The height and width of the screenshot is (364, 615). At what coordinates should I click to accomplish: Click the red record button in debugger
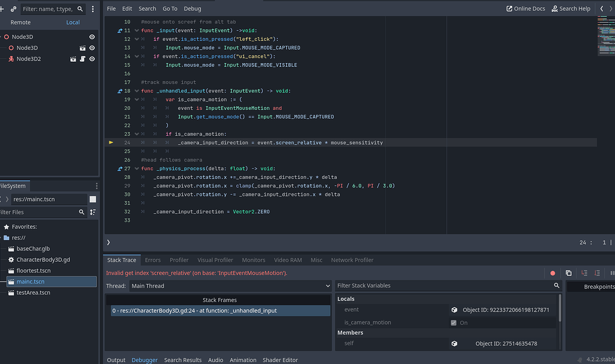[552, 273]
